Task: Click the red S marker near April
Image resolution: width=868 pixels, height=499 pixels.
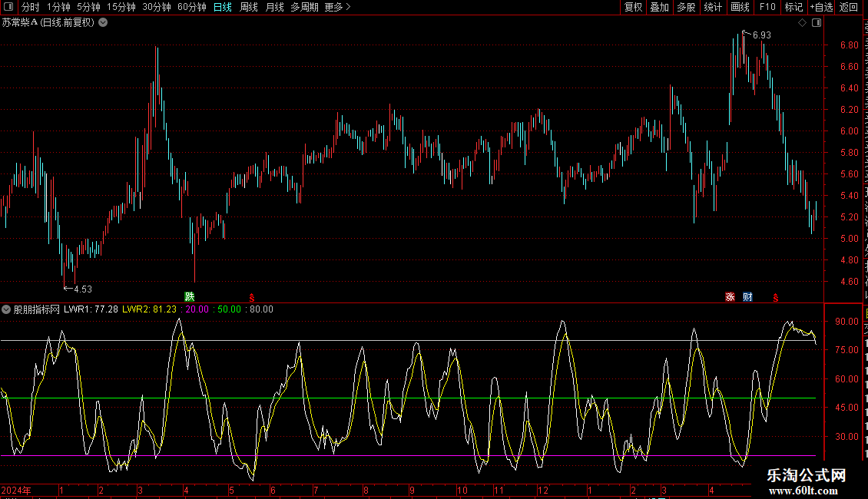Action: [252, 298]
